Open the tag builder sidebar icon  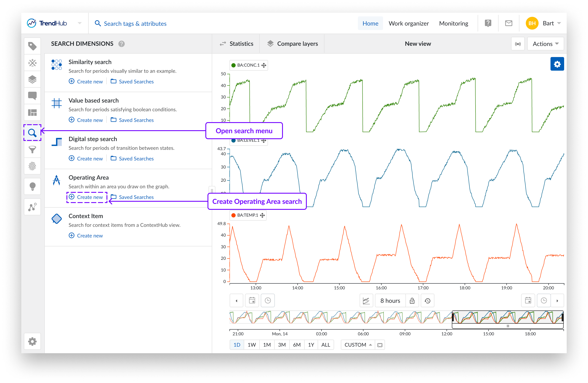coord(32,63)
